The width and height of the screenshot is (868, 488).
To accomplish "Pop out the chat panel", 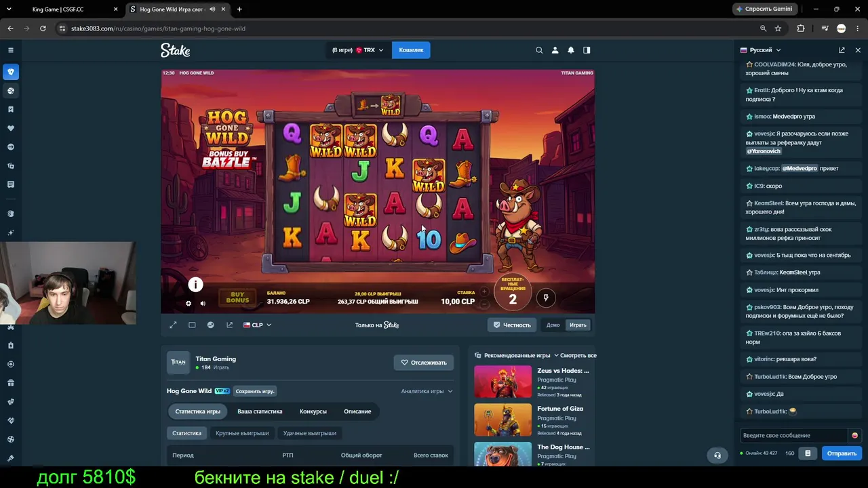I will 842,50.
